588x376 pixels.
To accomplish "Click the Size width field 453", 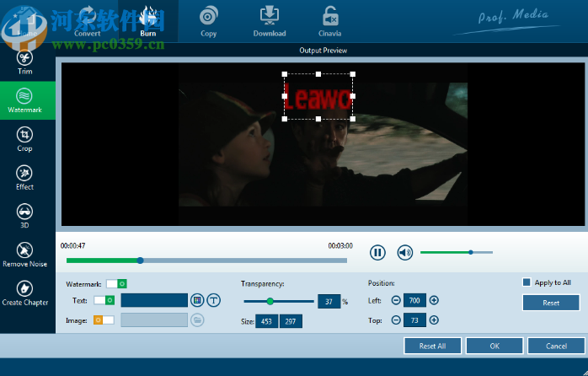I will tap(267, 321).
